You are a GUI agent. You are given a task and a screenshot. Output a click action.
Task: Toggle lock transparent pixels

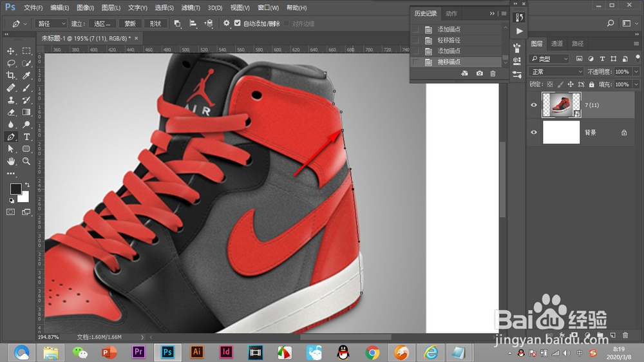(x=549, y=84)
